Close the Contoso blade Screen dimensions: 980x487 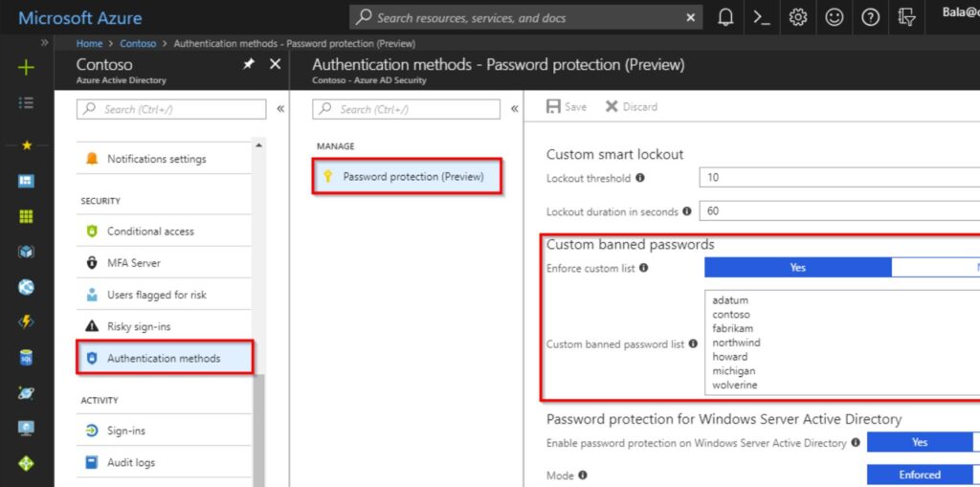pos(275,64)
